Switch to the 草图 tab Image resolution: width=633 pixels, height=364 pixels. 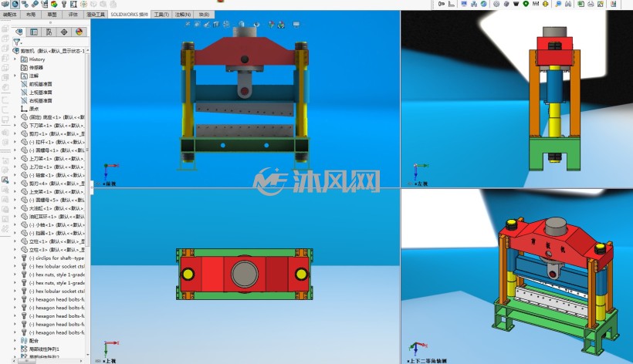point(52,15)
